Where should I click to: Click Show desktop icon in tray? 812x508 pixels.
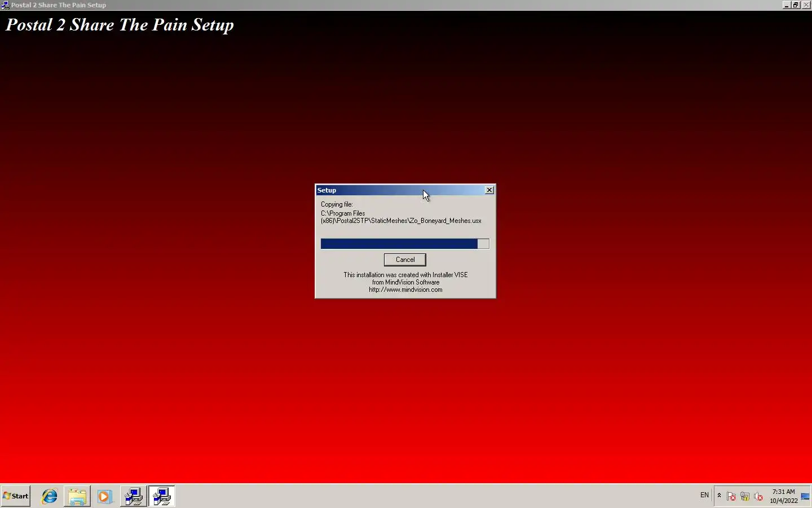coord(805,496)
